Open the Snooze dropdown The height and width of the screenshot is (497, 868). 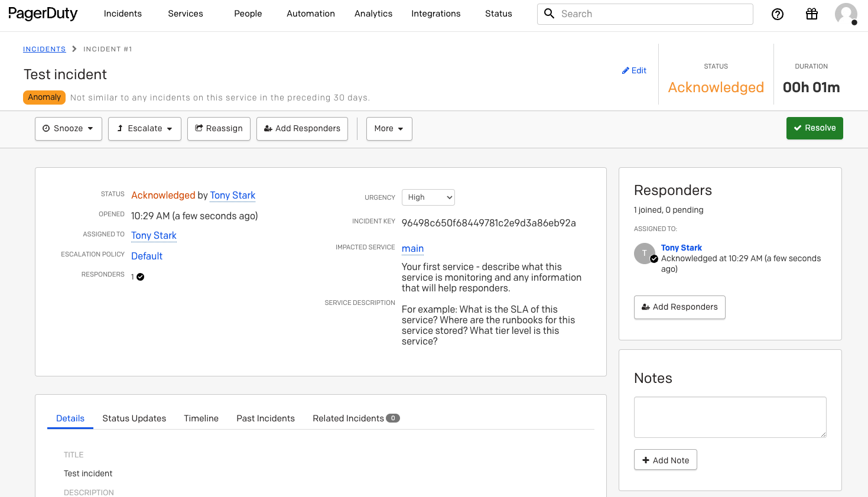tap(69, 128)
